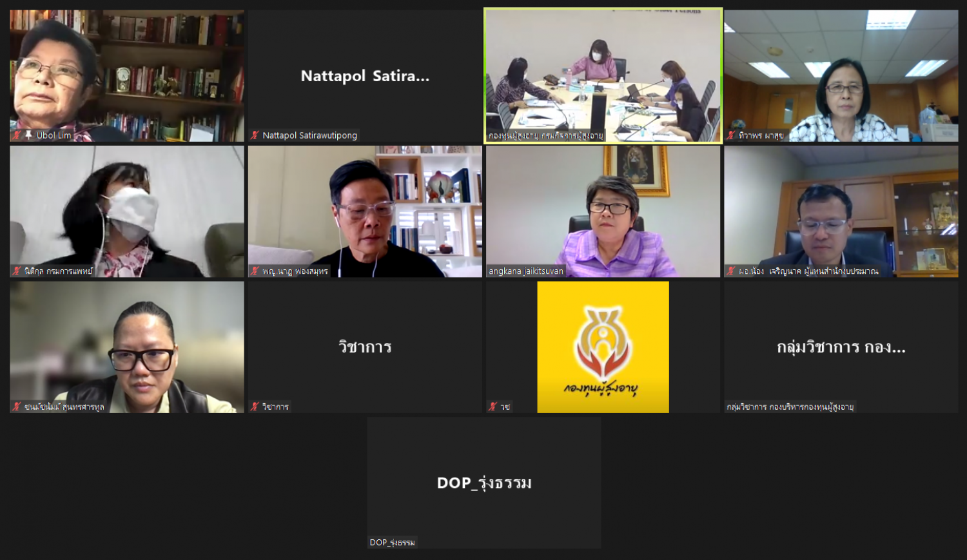Click muted mic icon on วิชาการ tile

pyautogui.click(x=255, y=407)
